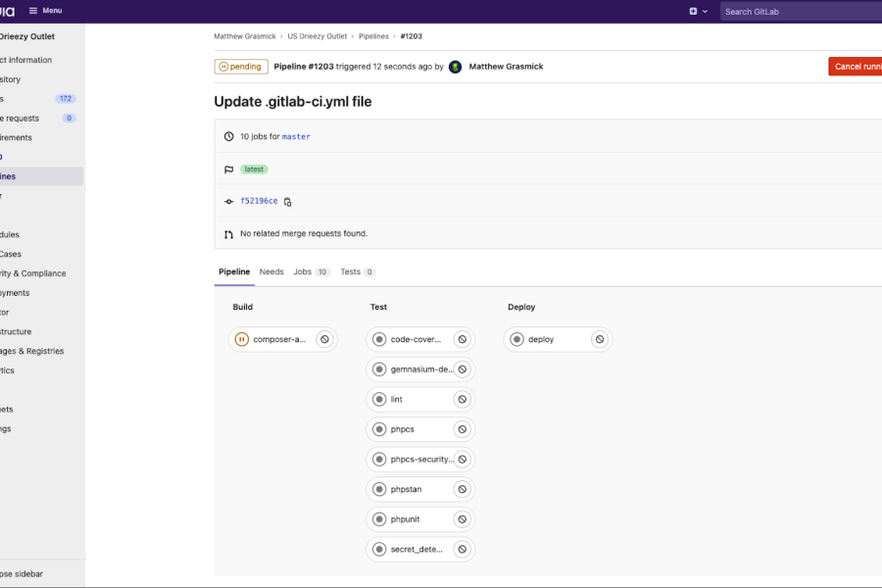Screen dimensions: 882x588
Task: Cancel the lint job
Action: tap(463, 399)
